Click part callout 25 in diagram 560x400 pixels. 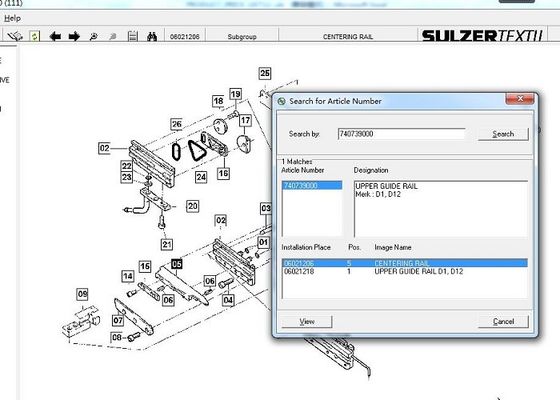coord(265,73)
